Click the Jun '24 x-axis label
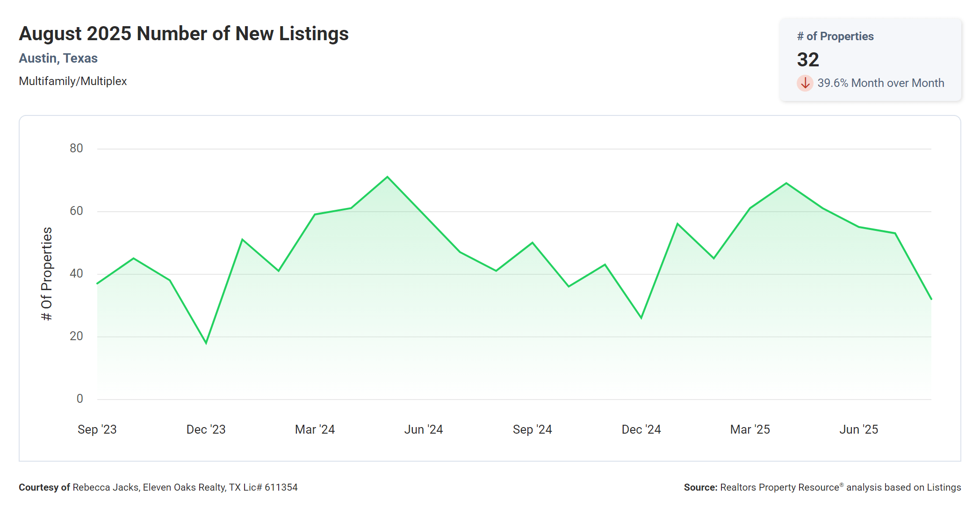This screenshot has height=514, width=980. click(x=423, y=429)
